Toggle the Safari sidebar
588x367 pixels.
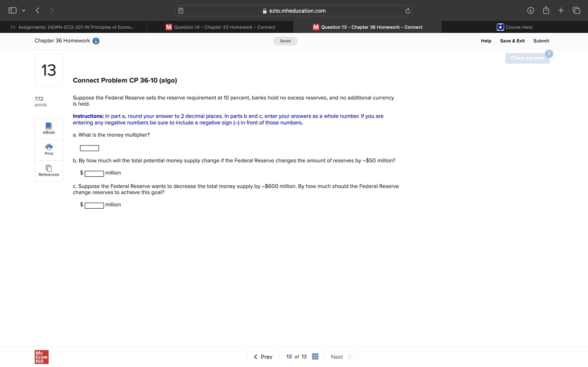tap(12, 10)
